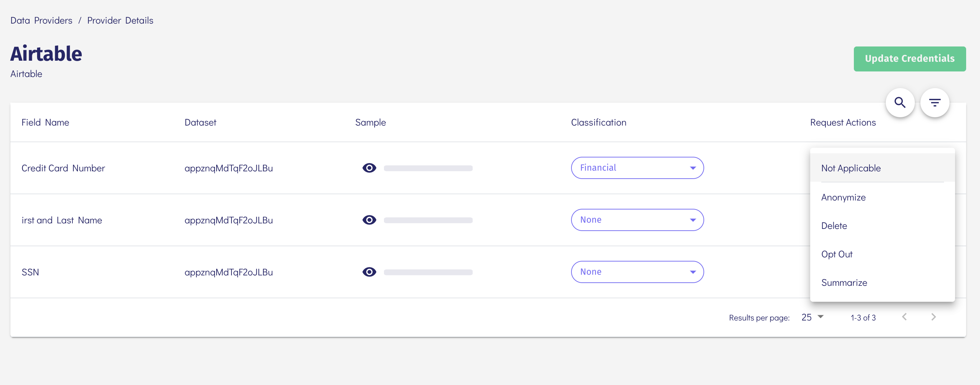Click the Request Actions column header
980x385 pixels.
pyautogui.click(x=843, y=122)
